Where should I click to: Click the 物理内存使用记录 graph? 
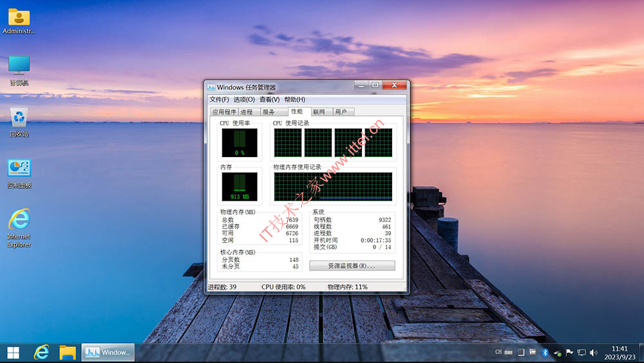[x=333, y=187]
